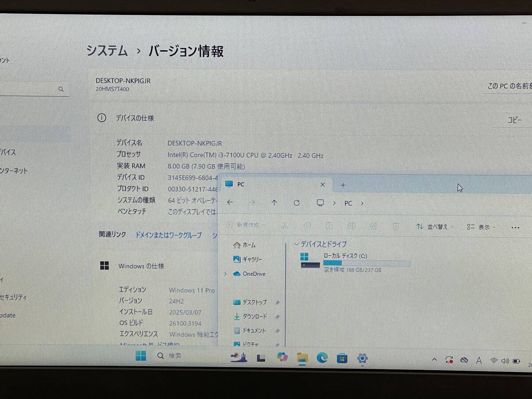
Task: Click the DESKTOP-NKPIGJR device name value
Action: [x=195, y=143]
